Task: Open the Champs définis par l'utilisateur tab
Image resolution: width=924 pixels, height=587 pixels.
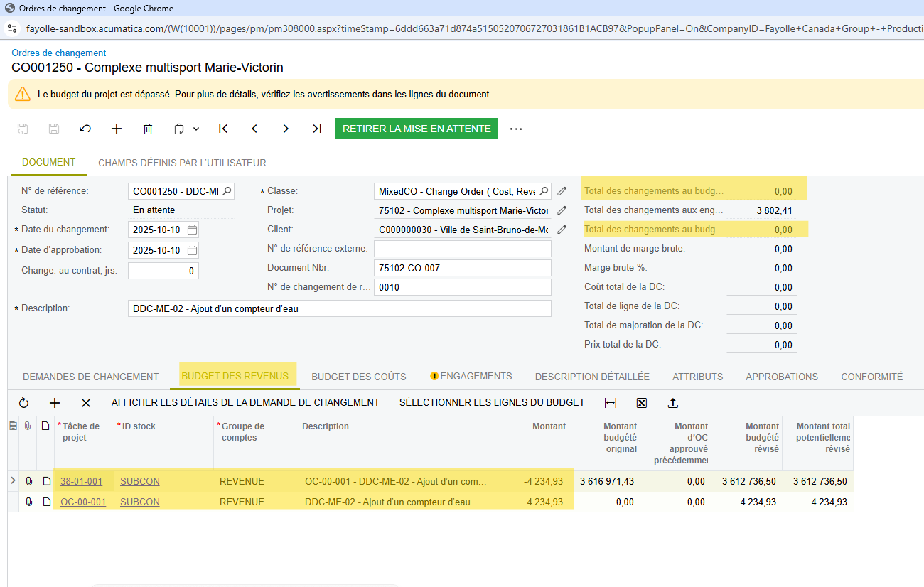Action: pos(182,163)
